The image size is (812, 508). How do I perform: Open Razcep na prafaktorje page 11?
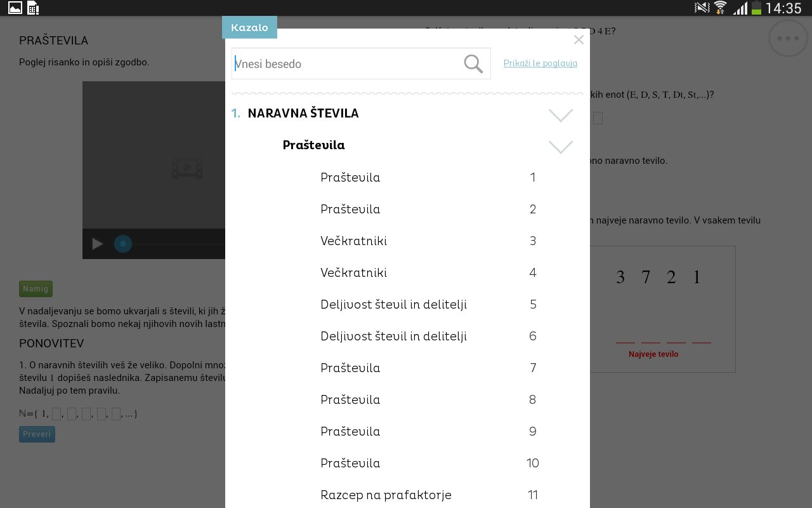[x=386, y=495]
